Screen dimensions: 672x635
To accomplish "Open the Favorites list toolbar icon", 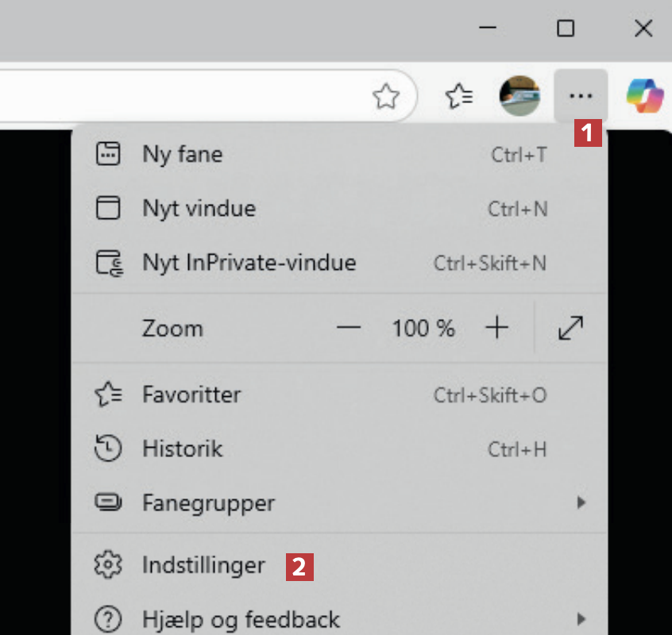I will coord(459,97).
